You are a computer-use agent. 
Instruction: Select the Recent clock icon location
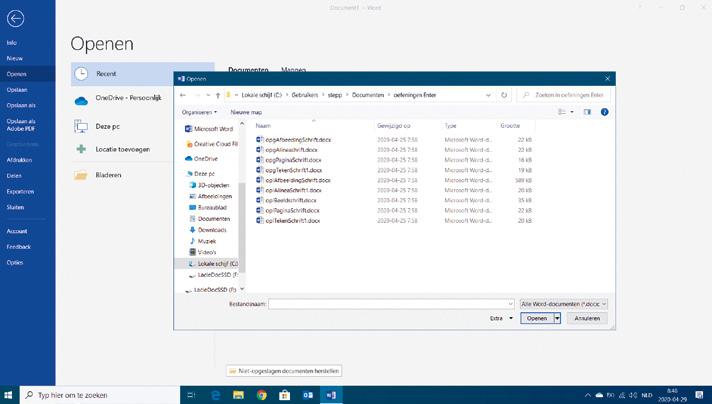coord(81,74)
